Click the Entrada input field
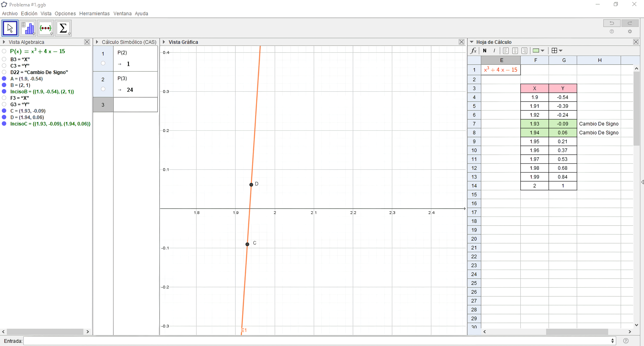This screenshot has width=644, height=346. tap(317, 341)
